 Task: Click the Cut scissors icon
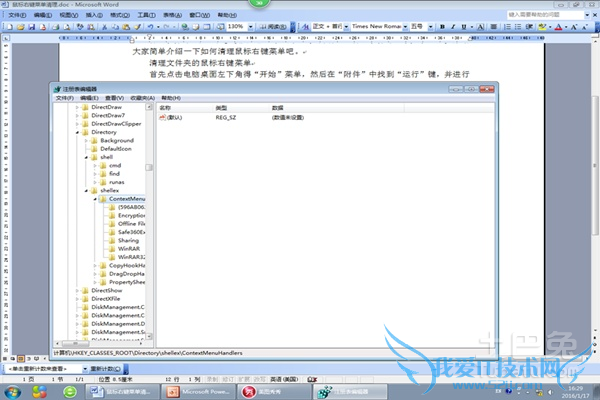(x=104, y=27)
